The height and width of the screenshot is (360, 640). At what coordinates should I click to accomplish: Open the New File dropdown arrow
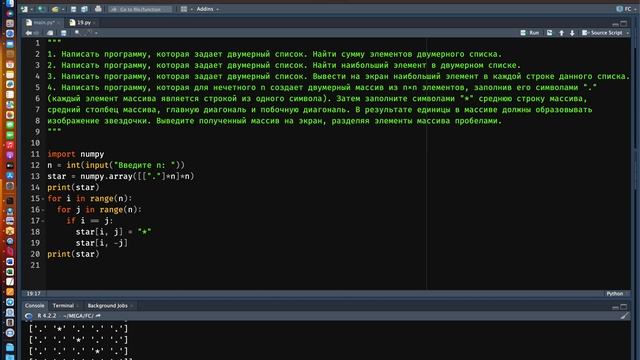point(31,9)
